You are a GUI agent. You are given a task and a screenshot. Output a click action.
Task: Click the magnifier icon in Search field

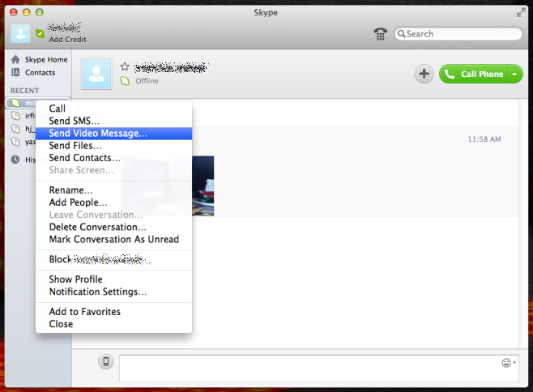[402, 34]
